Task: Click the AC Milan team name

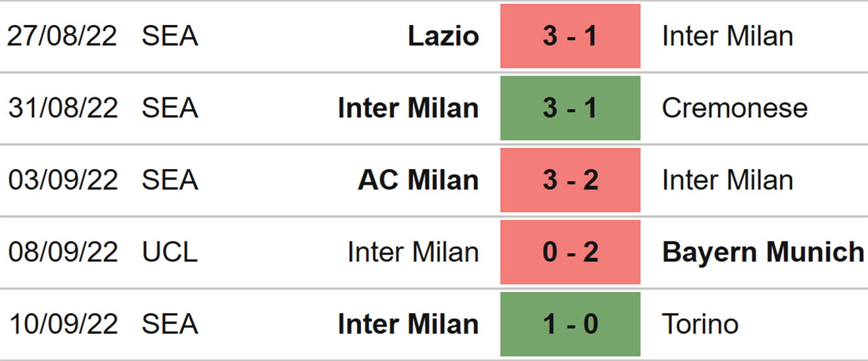Action: pyautogui.click(x=418, y=181)
